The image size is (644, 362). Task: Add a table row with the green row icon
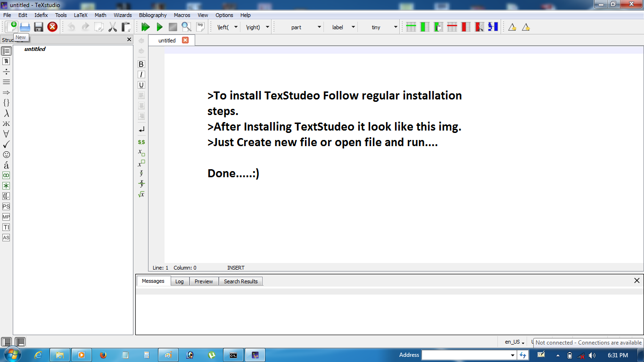pyautogui.click(x=411, y=27)
